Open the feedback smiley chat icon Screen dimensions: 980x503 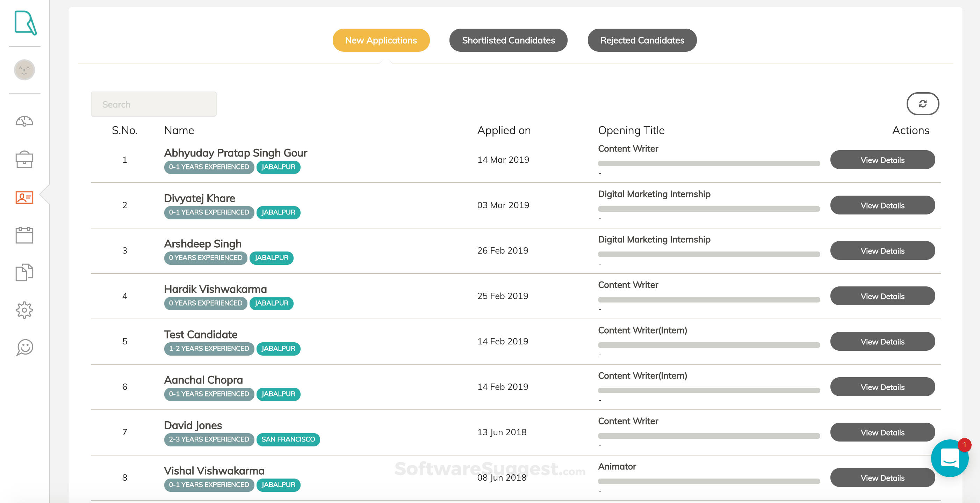pyautogui.click(x=24, y=348)
